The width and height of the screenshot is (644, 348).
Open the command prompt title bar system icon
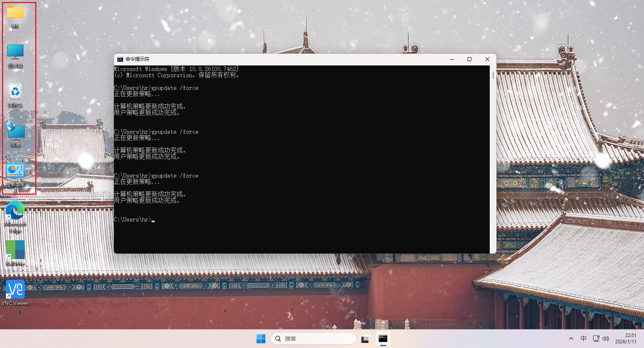point(120,59)
